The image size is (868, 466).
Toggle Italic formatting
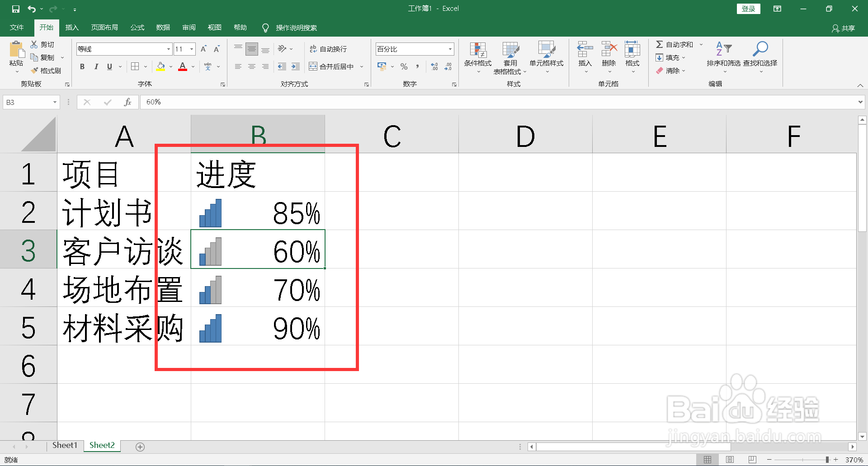[x=96, y=66]
